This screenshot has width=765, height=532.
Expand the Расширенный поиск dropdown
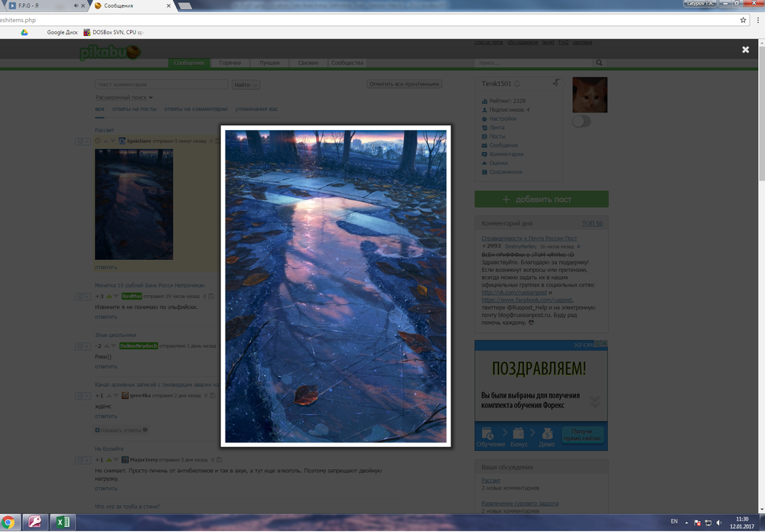[x=124, y=98]
